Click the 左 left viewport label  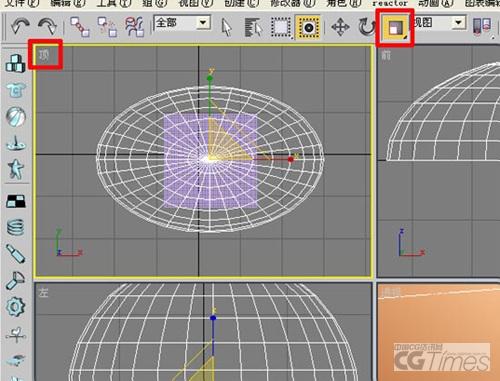[44, 293]
